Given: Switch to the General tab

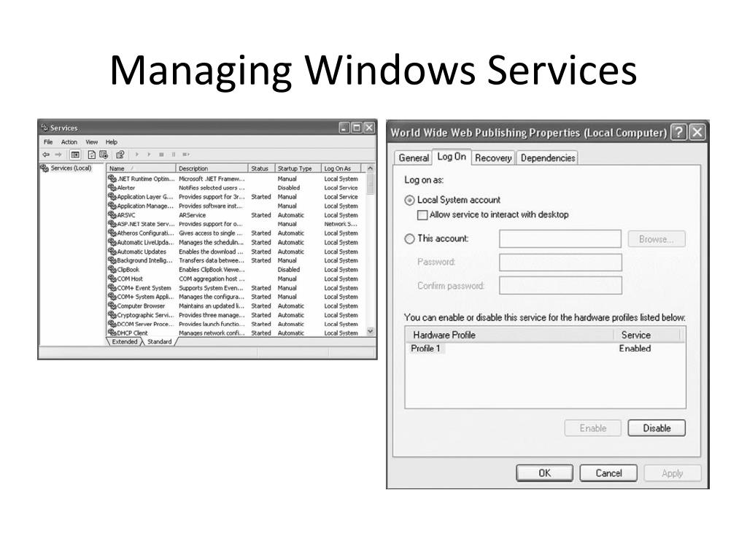Looking at the screenshot, I should coord(414,157).
